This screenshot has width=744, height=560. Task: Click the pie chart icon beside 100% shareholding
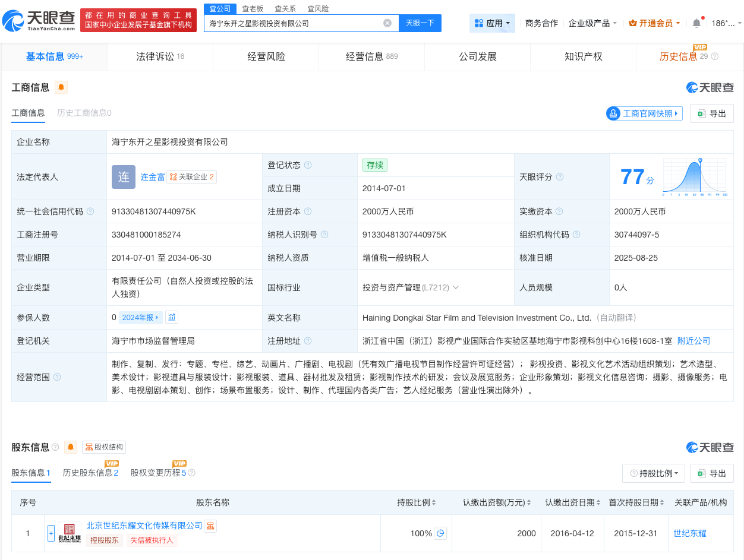(x=439, y=533)
